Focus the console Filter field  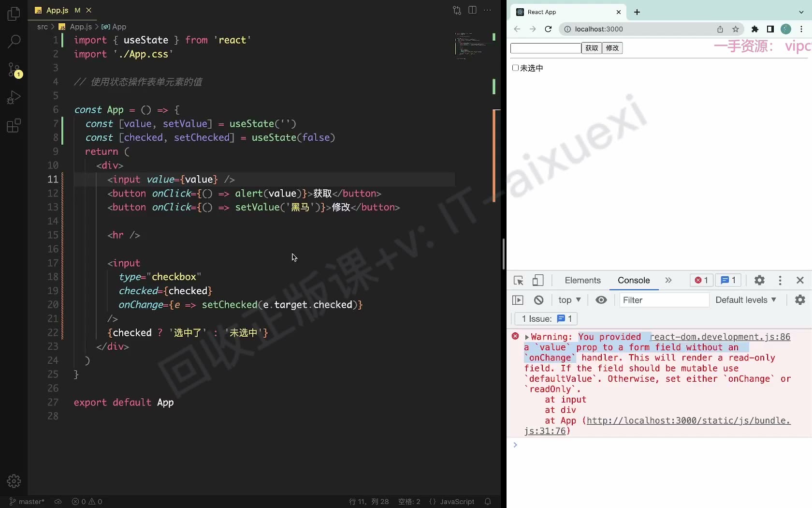(664, 300)
